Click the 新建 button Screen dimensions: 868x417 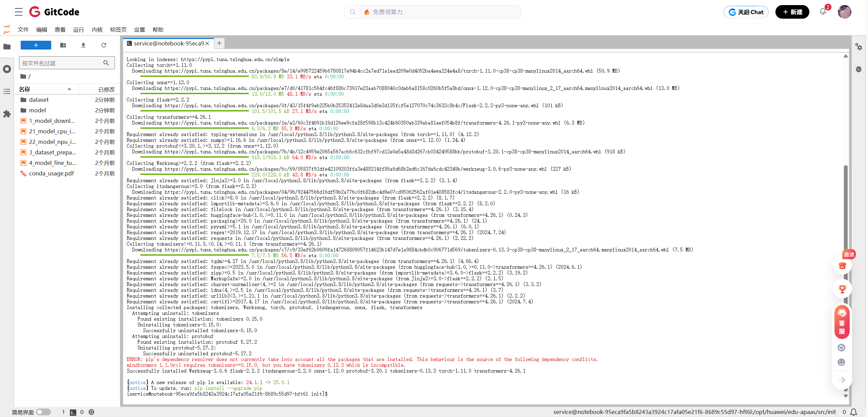pos(792,12)
